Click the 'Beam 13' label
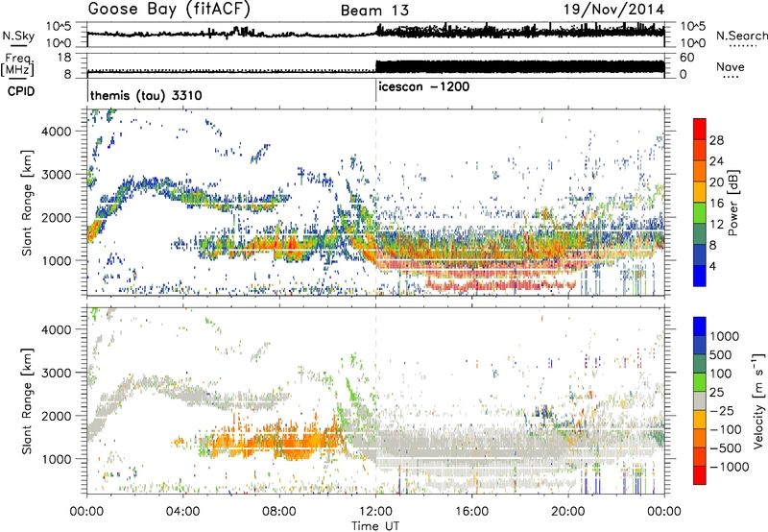The width and height of the screenshot is (768, 532). tap(374, 11)
